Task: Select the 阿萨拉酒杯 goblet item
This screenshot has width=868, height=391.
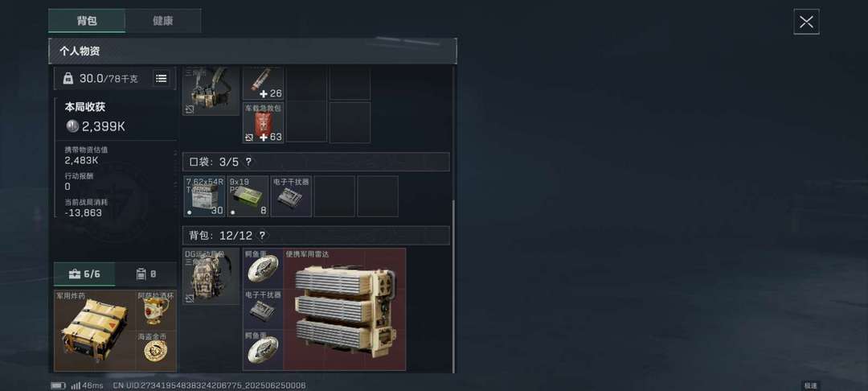Action: [x=156, y=310]
